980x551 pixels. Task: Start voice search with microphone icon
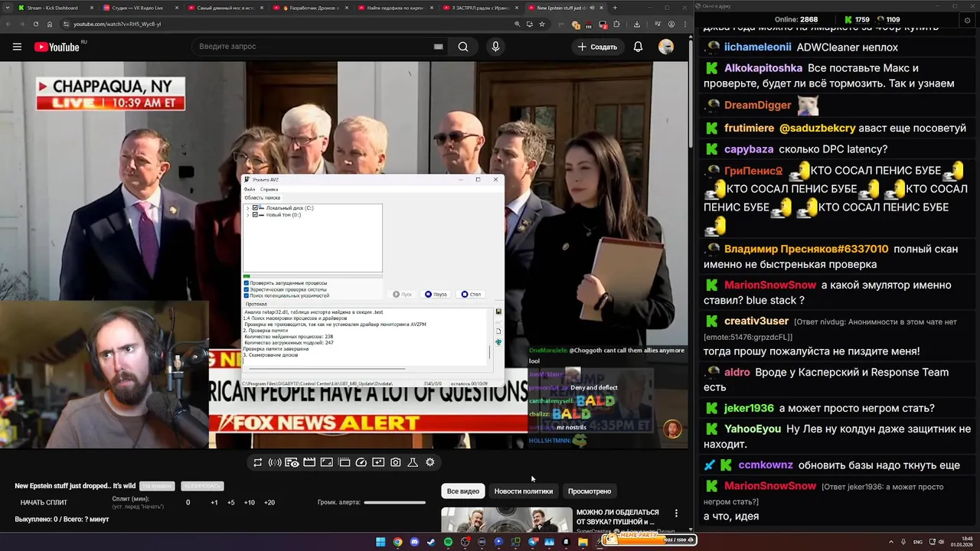pyautogui.click(x=495, y=47)
